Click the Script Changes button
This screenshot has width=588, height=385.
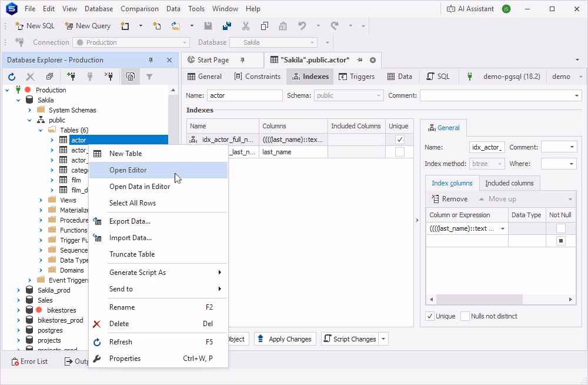(350, 339)
